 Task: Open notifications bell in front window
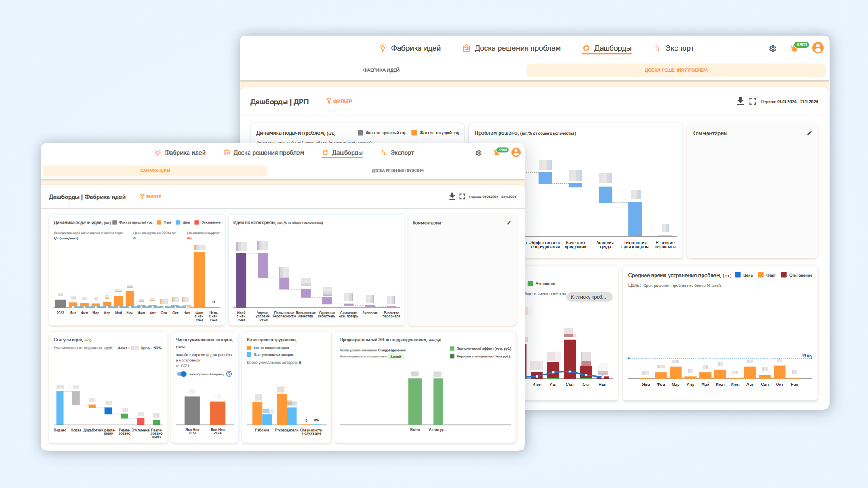click(x=496, y=153)
